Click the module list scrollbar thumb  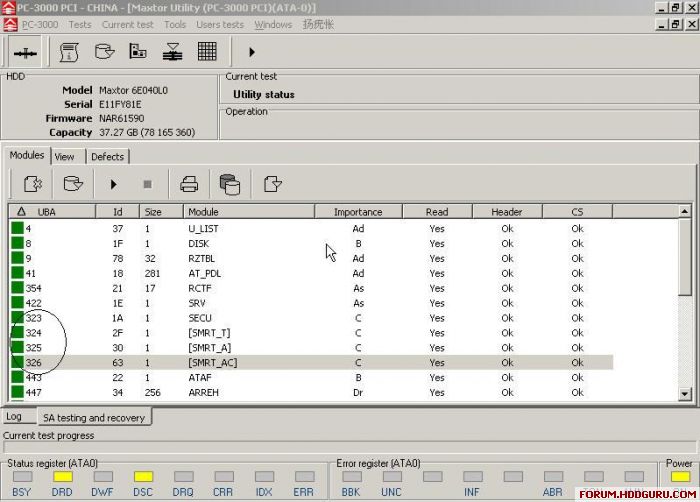click(x=684, y=257)
